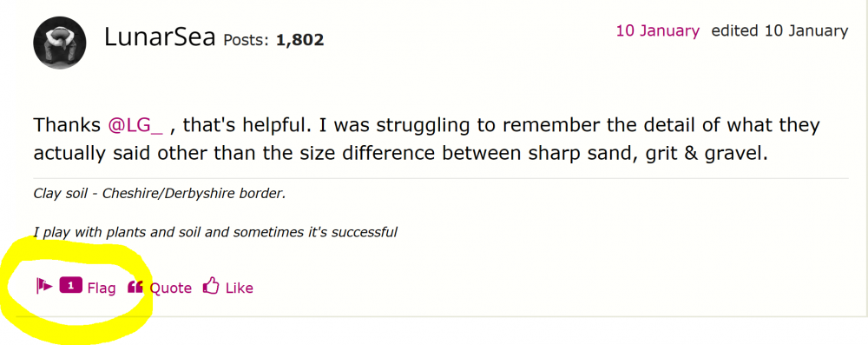The width and height of the screenshot is (868, 345).
Task: Click the edited 10 January label
Action: [779, 31]
